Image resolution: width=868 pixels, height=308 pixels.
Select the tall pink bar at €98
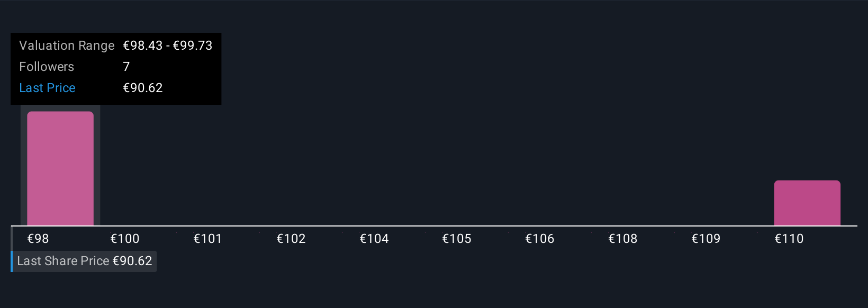pos(60,168)
